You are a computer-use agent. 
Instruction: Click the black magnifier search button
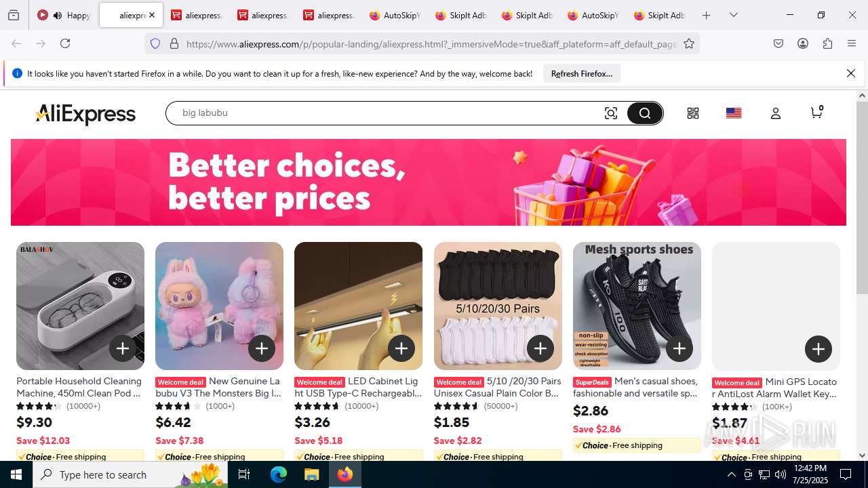645,113
